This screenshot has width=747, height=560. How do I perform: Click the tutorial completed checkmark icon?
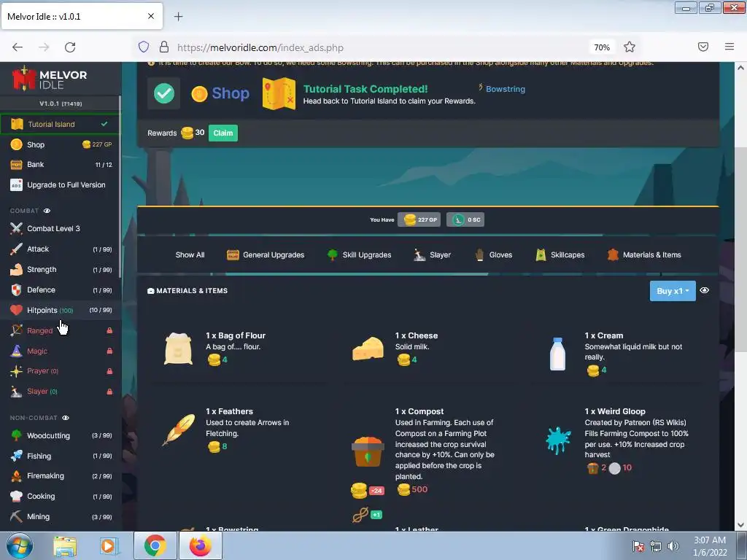click(x=164, y=93)
